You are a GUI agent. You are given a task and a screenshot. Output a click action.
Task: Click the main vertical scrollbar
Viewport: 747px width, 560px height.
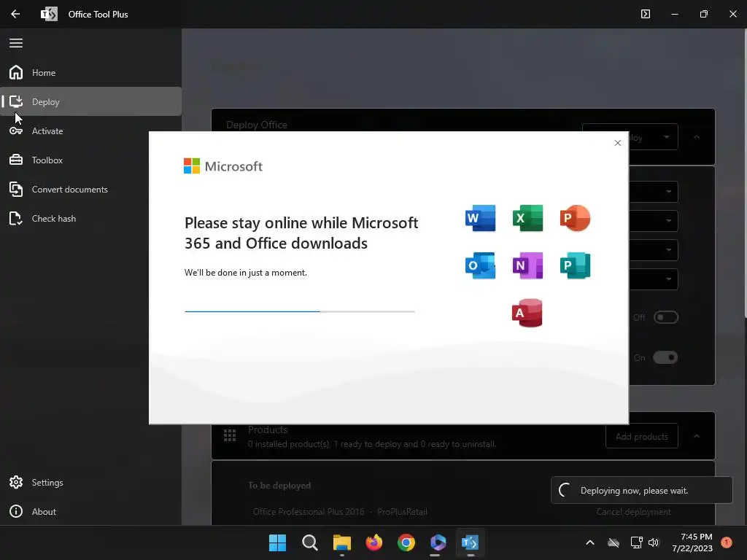pos(745,174)
